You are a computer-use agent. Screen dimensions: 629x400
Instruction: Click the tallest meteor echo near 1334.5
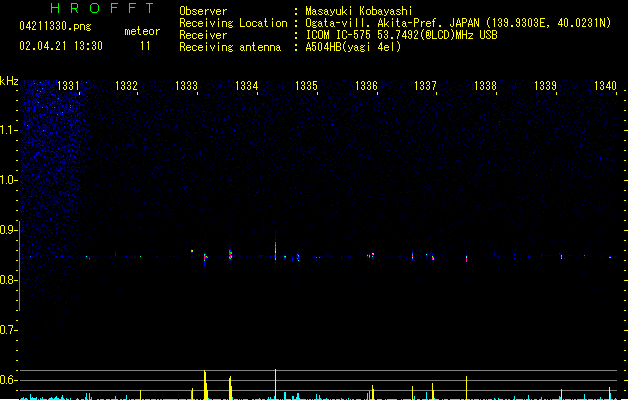276,247
